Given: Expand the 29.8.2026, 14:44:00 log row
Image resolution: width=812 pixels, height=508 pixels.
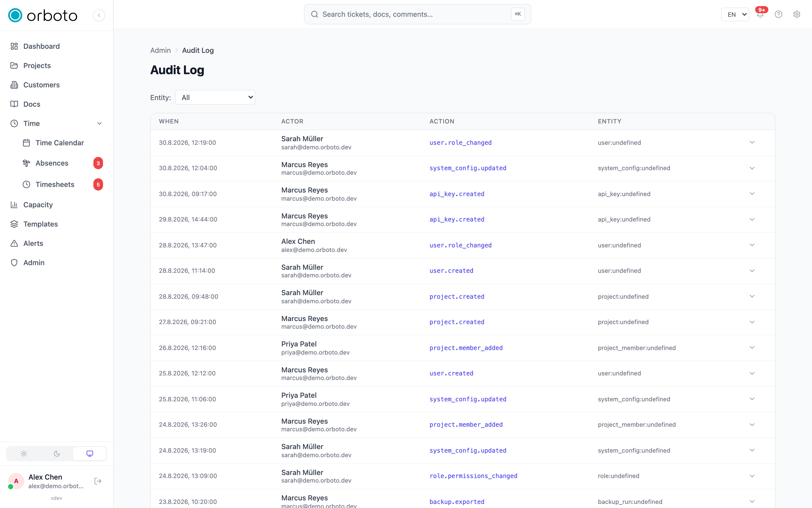Looking at the screenshot, I should (752, 220).
